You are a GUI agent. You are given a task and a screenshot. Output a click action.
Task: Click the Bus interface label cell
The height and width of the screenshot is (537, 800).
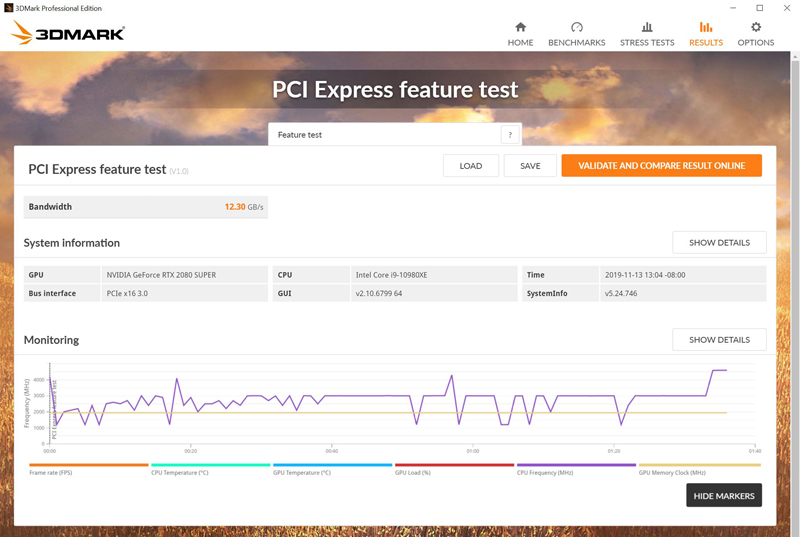pos(62,293)
